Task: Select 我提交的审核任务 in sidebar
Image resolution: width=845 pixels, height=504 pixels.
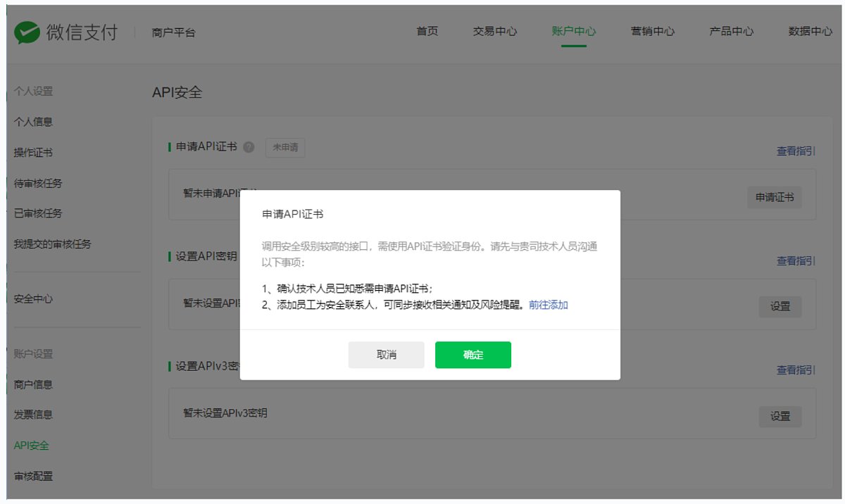Action: click(x=52, y=244)
